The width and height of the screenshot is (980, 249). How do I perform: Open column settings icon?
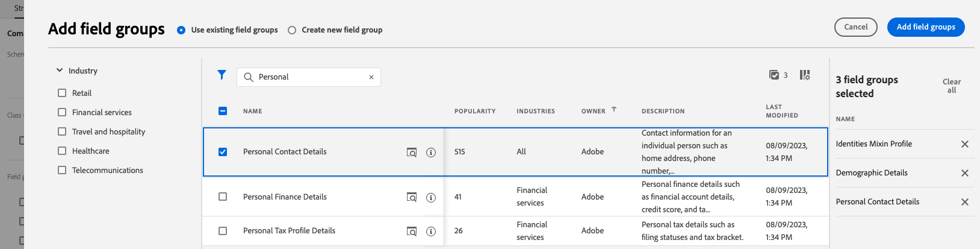(805, 75)
